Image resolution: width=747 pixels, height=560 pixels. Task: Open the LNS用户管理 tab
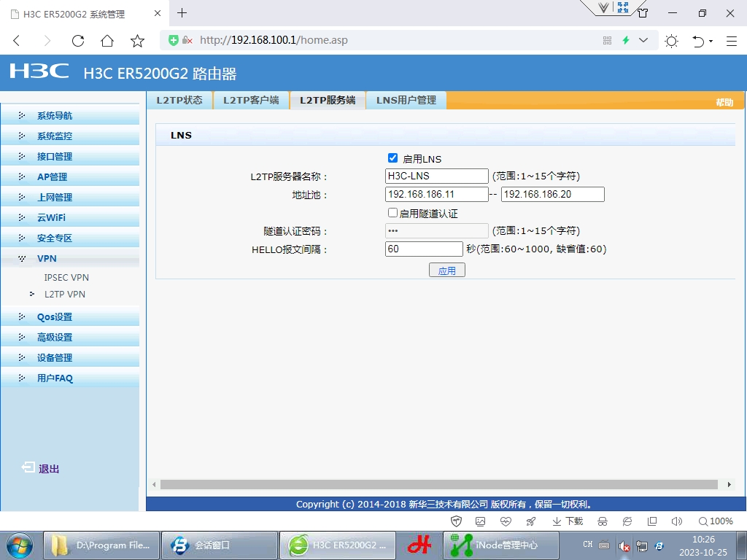[406, 100]
